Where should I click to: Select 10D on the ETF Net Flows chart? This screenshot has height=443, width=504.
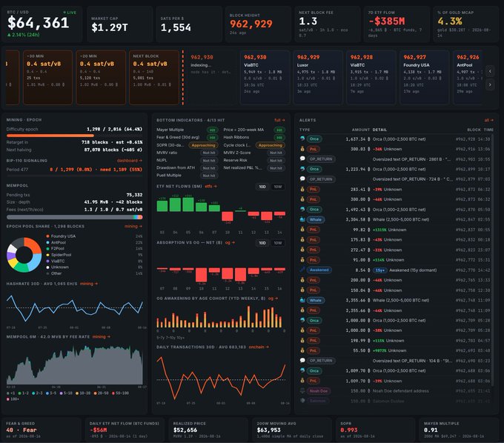coord(262,187)
